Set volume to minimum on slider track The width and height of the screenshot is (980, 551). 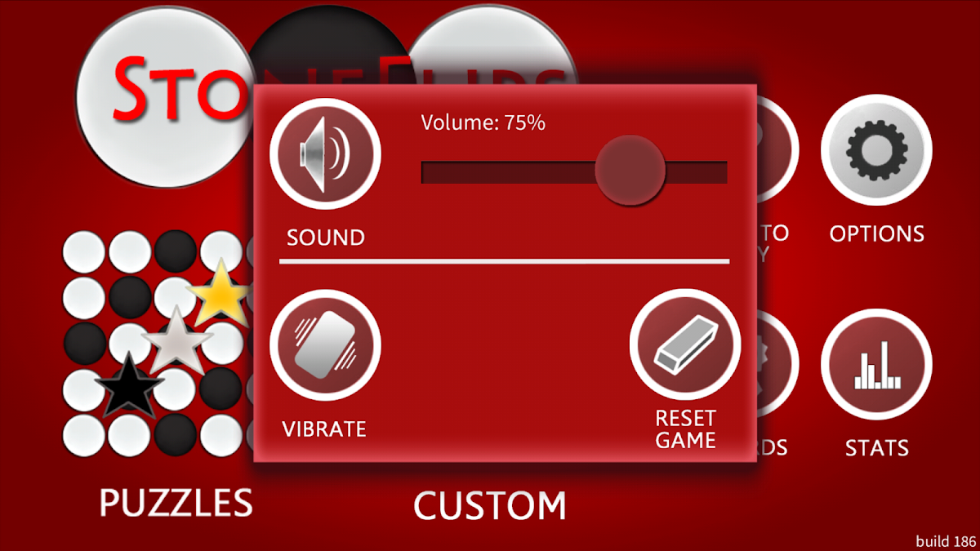click(x=425, y=172)
